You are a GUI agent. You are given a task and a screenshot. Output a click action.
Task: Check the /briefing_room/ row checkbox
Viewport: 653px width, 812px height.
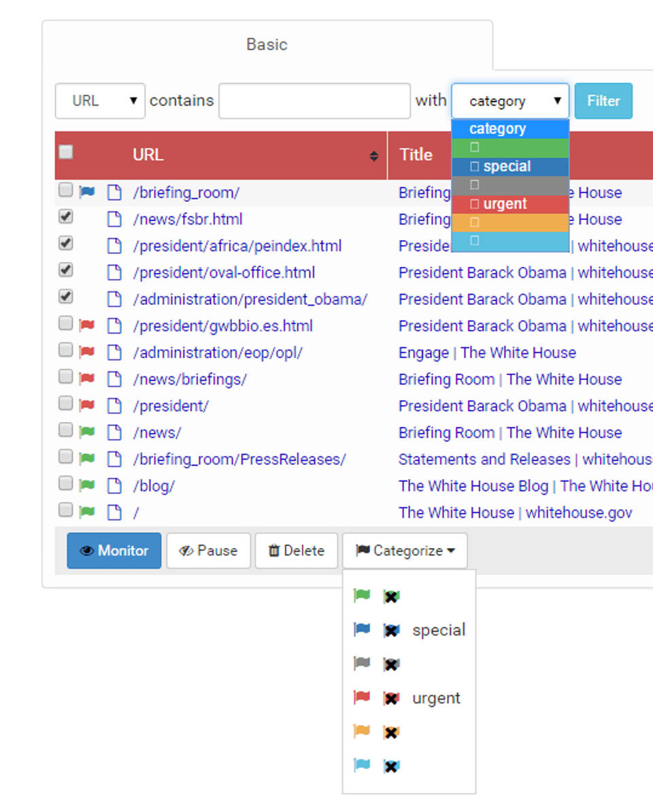tap(66, 189)
